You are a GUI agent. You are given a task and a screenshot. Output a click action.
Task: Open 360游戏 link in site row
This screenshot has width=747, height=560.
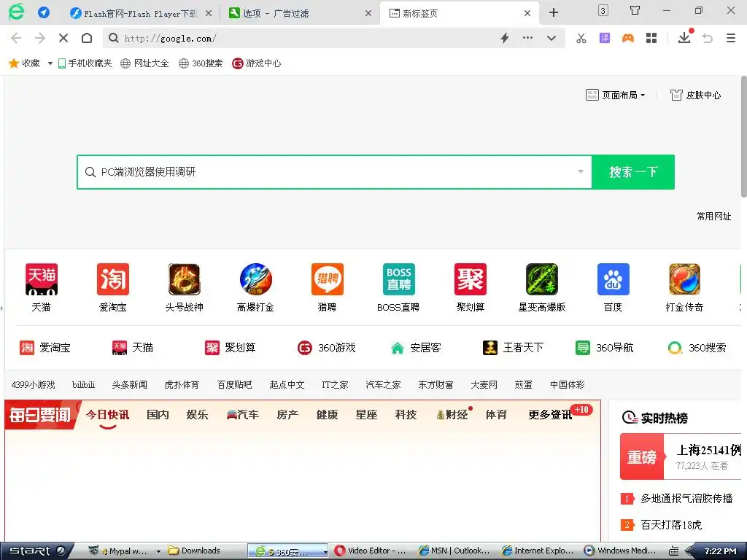[326, 348]
